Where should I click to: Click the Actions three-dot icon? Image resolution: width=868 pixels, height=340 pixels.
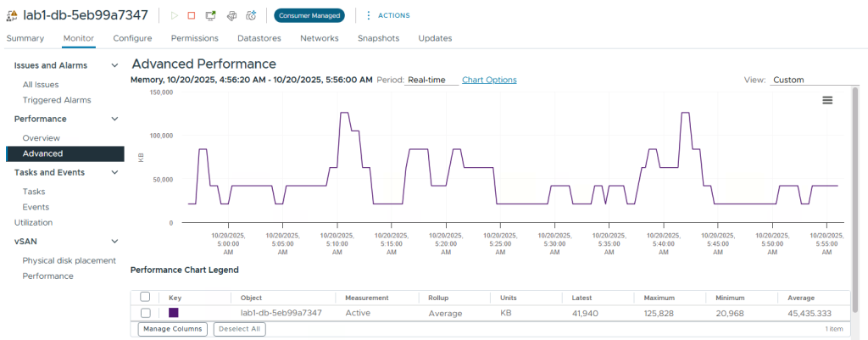click(x=368, y=15)
